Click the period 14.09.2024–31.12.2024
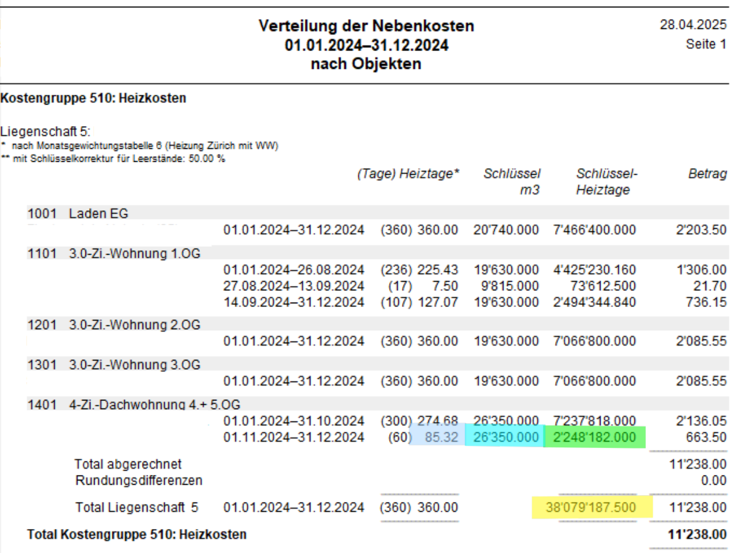 pyautogui.click(x=294, y=302)
